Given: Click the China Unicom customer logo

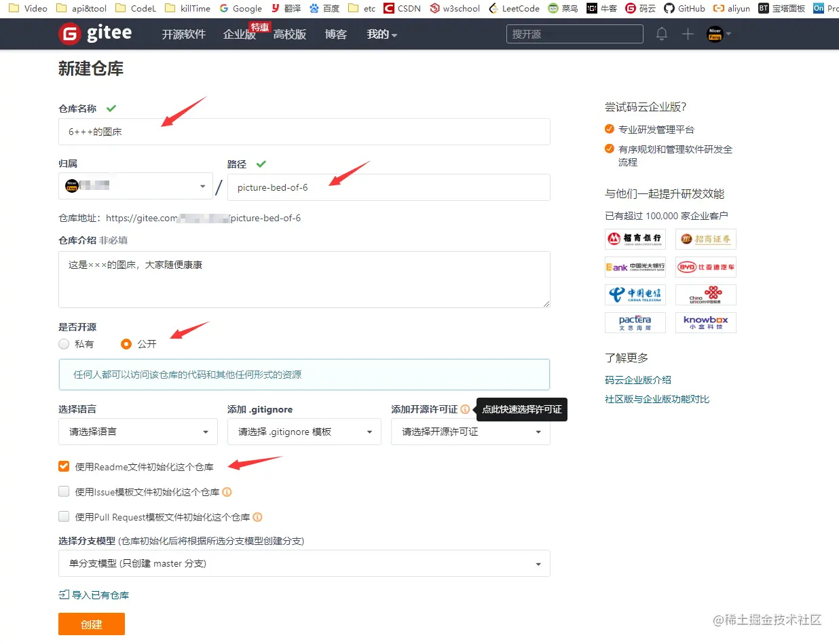Looking at the screenshot, I should coord(706,295).
